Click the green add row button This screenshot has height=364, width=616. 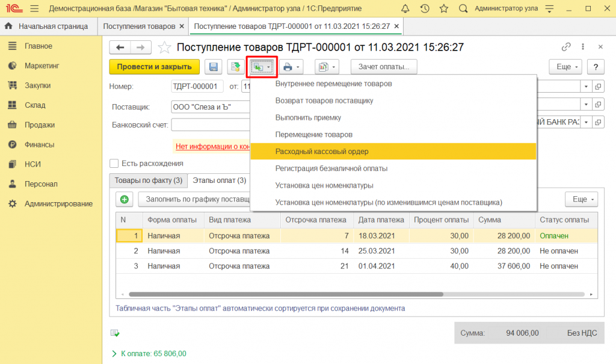[x=124, y=199]
